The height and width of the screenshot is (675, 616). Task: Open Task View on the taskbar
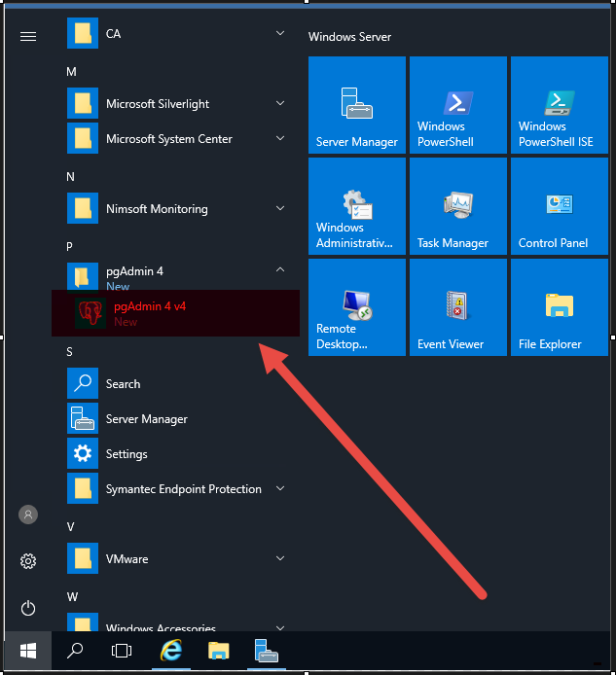[122, 651]
